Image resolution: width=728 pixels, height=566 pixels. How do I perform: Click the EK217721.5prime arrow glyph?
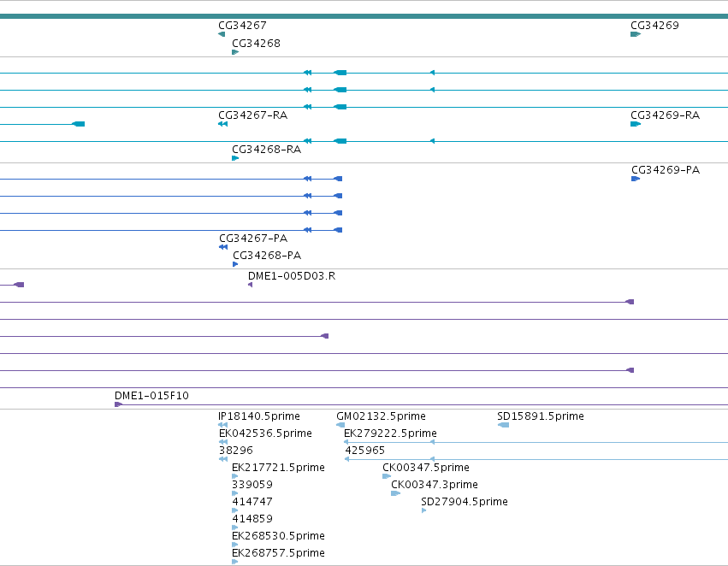tap(235, 476)
